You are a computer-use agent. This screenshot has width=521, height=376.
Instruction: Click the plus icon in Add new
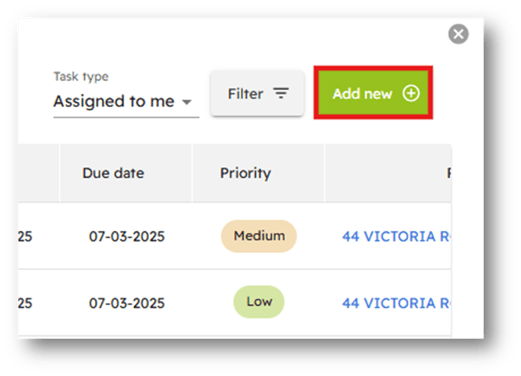[x=411, y=93]
